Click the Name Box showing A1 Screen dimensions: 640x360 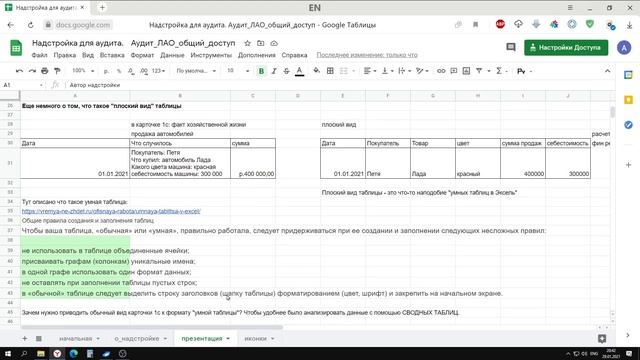[x=22, y=85]
